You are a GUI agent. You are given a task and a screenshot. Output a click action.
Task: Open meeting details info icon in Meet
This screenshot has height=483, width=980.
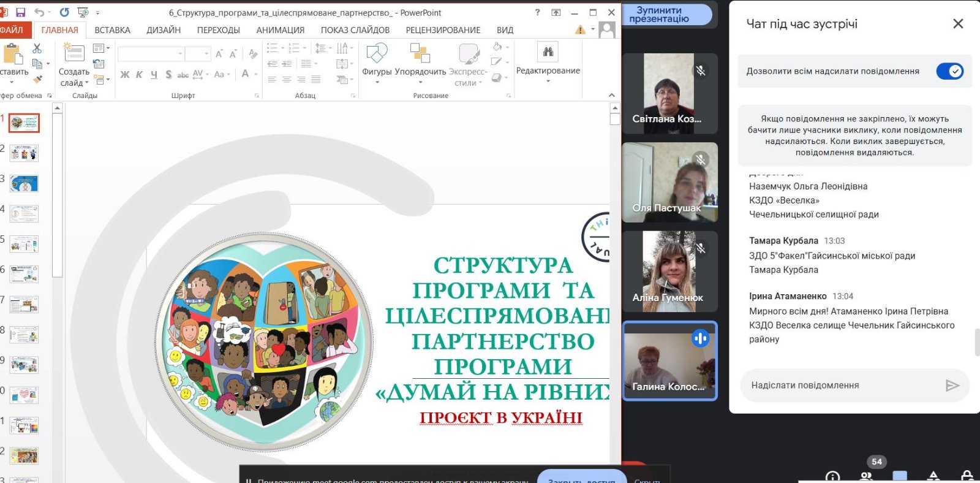(x=832, y=477)
